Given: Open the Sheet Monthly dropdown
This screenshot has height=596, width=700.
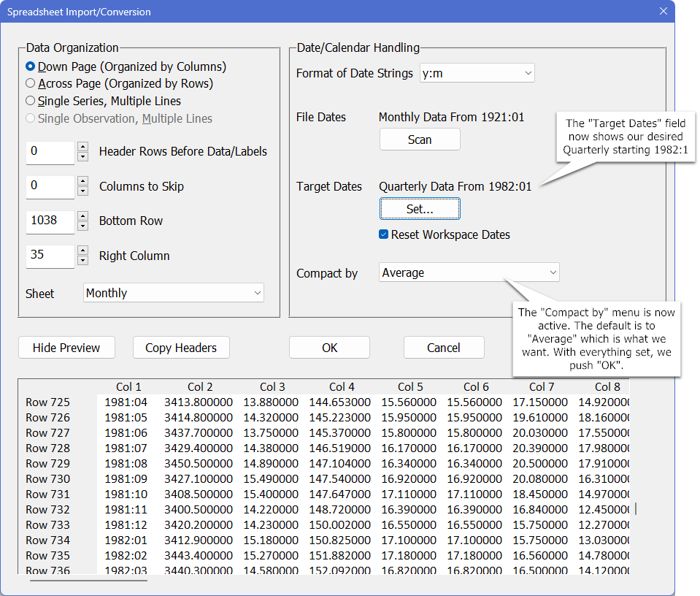Looking at the screenshot, I should pos(174,293).
